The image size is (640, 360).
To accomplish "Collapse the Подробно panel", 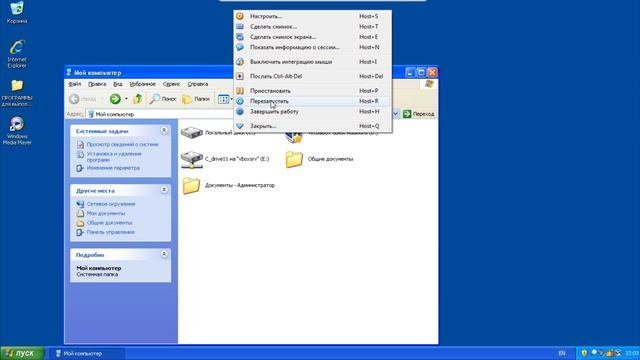I will click(164, 254).
